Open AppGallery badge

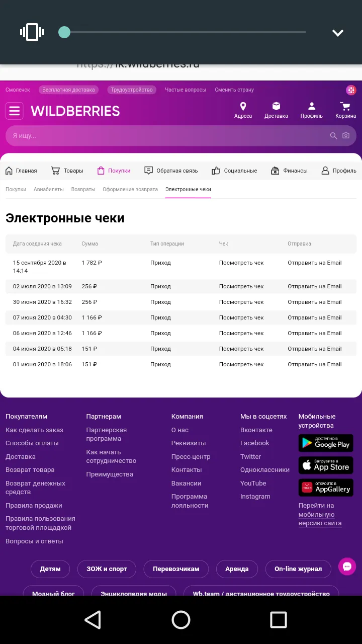(x=326, y=488)
